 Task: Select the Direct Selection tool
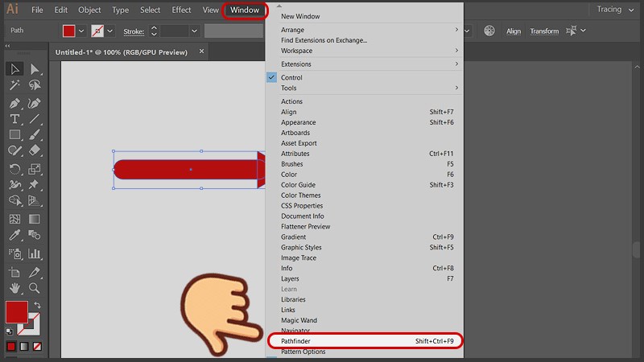35,69
